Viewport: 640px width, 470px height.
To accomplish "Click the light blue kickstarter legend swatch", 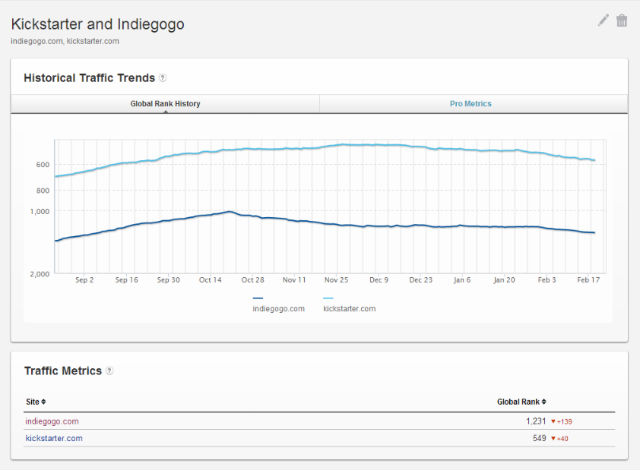I will (x=328, y=298).
